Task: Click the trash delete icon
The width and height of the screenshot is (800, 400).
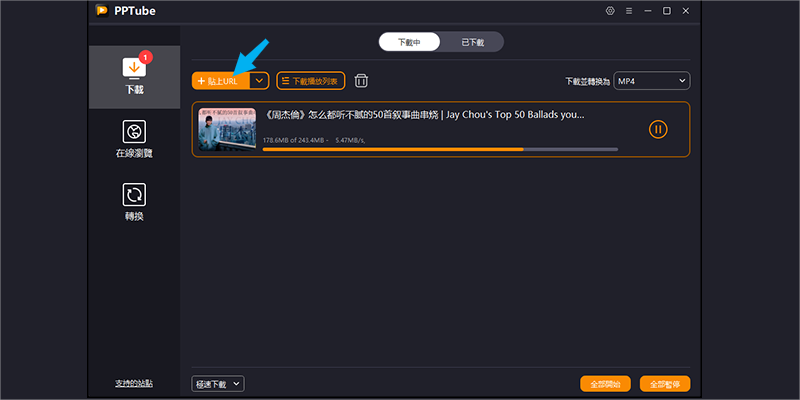Action: (x=361, y=81)
